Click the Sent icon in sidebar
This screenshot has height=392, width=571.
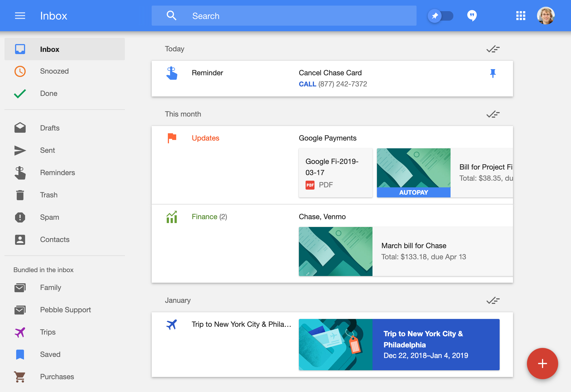pos(20,150)
